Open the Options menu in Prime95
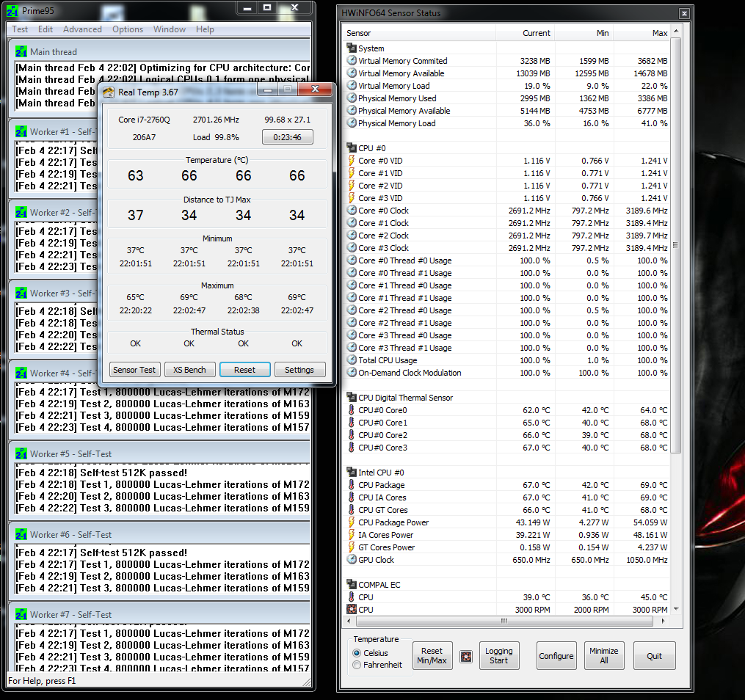The width and height of the screenshot is (745, 700). tap(128, 29)
